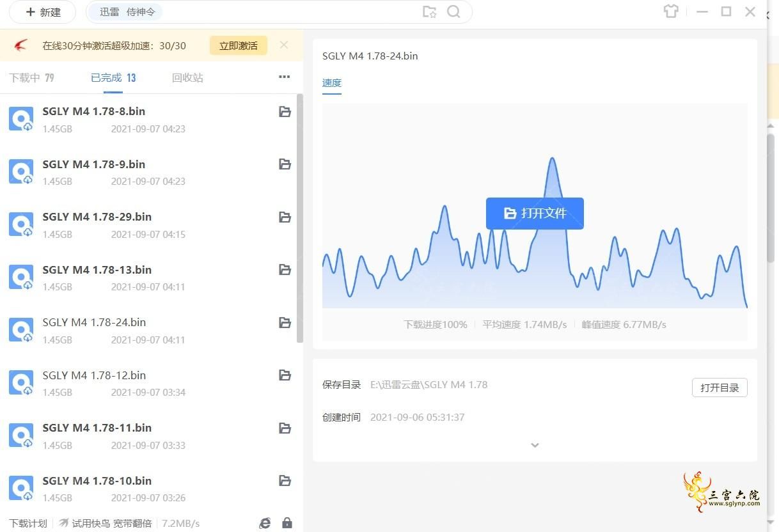Select file name SGLY M4 1.78-13.bin
This screenshot has width=779, height=532.
tap(97, 270)
